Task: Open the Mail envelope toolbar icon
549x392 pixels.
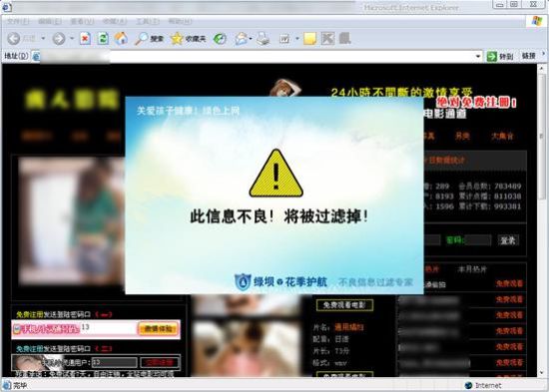Action: point(241,39)
